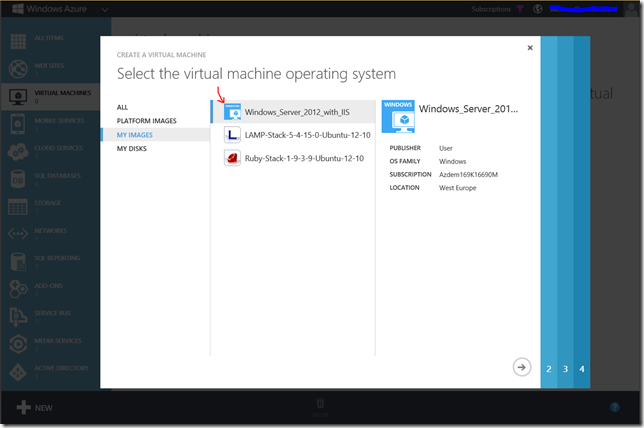The height and width of the screenshot is (428, 644).
Task: Jump to wizard step 3
Action: point(565,369)
